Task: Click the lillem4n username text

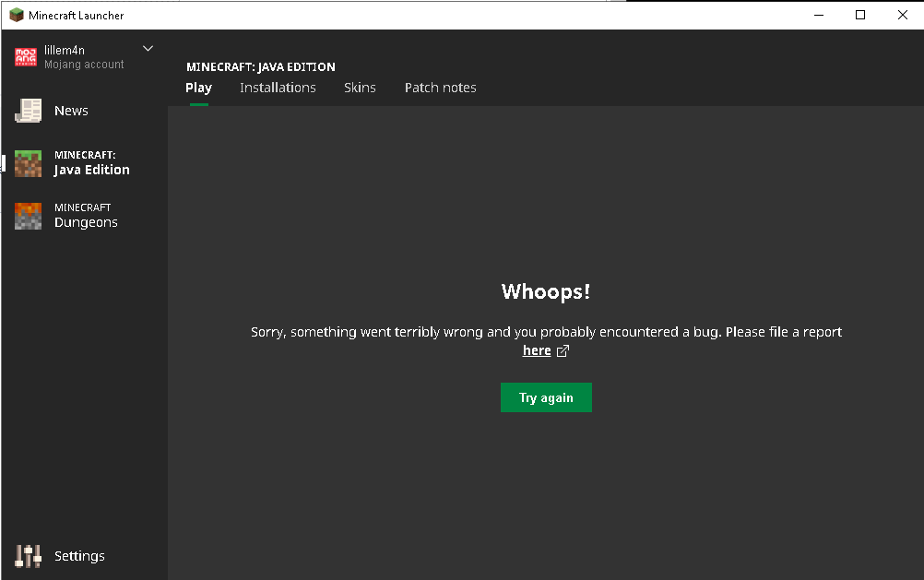Action: [x=65, y=50]
